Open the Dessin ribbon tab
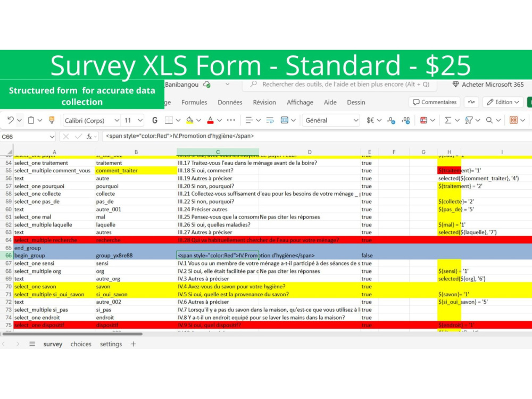 coord(356,102)
